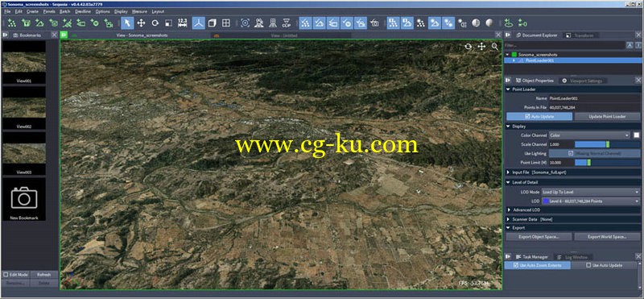This screenshot has height=299, width=644.
Task: Click the Name field PointLoader001
Action: click(x=594, y=98)
